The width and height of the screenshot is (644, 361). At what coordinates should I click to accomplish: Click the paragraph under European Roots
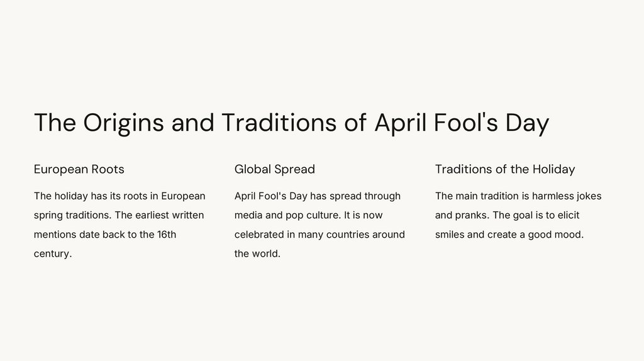pyautogui.click(x=119, y=225)
